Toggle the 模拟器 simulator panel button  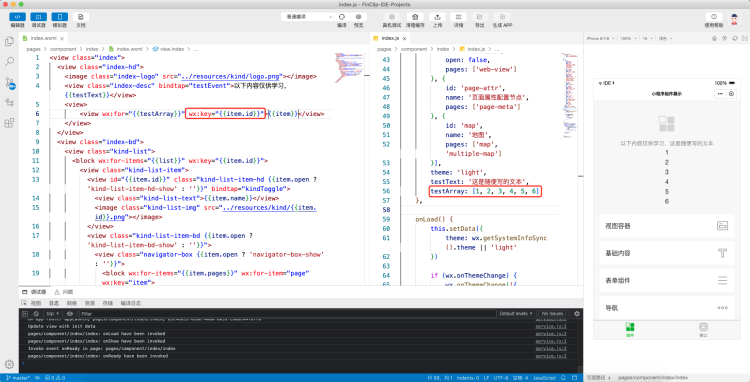click(x=60, y=17)
